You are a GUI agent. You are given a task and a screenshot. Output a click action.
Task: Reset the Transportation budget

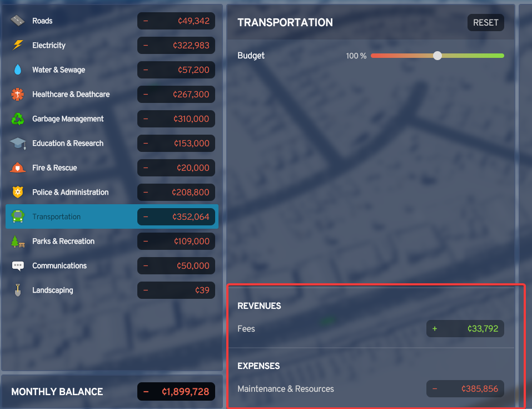pyautogui.click(x=485, y=22)
